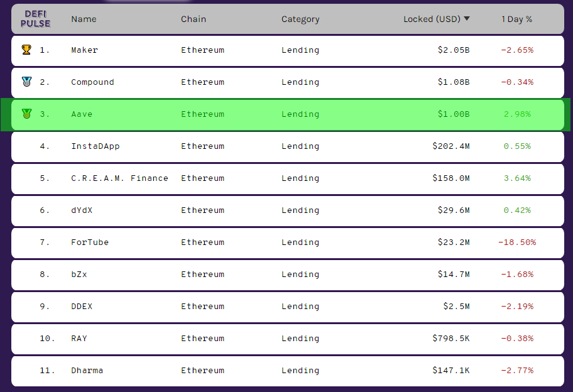
Task: Open the Dharma listing
Action: coord(87,370)
